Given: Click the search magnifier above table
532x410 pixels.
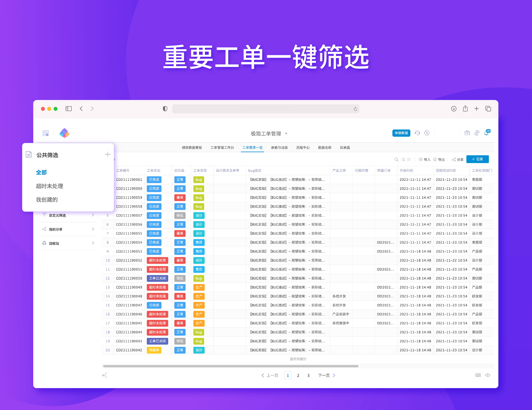Looking at the screenshot, I should 396,159.
